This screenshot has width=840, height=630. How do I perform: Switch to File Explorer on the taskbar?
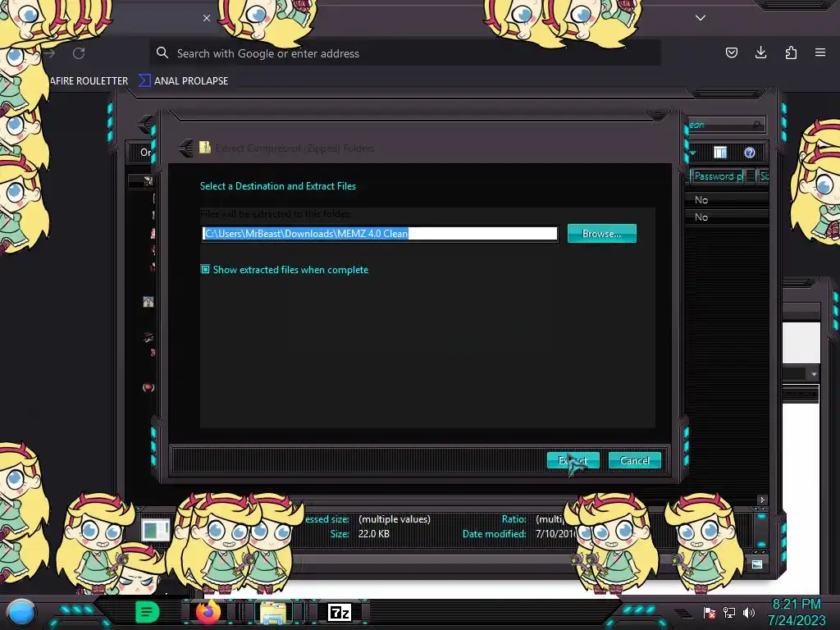(x=272, y=612)
